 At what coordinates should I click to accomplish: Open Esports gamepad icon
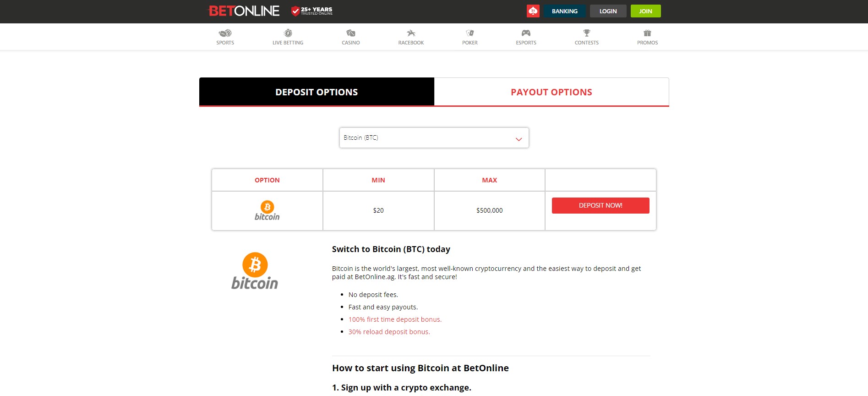[x=526, y=33]
